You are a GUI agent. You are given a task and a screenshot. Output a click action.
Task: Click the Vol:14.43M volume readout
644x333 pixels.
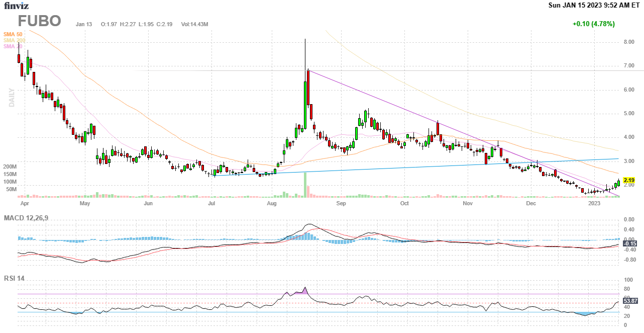[x=194, y=24]
